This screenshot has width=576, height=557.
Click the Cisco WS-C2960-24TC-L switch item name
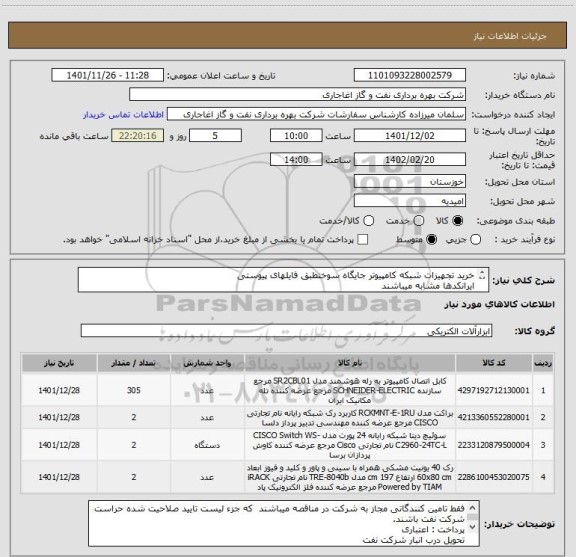(350, 445)
